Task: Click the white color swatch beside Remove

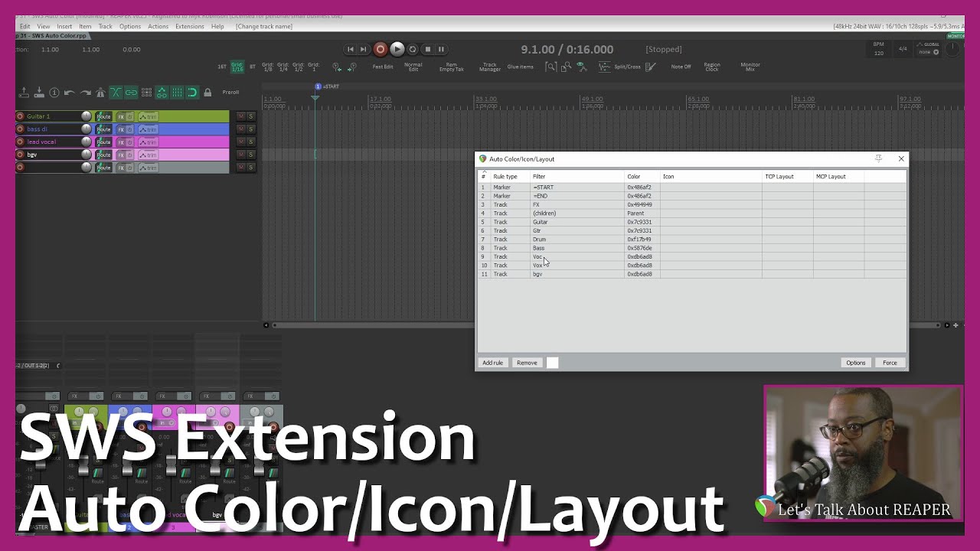Action: [x=552, y=363]
